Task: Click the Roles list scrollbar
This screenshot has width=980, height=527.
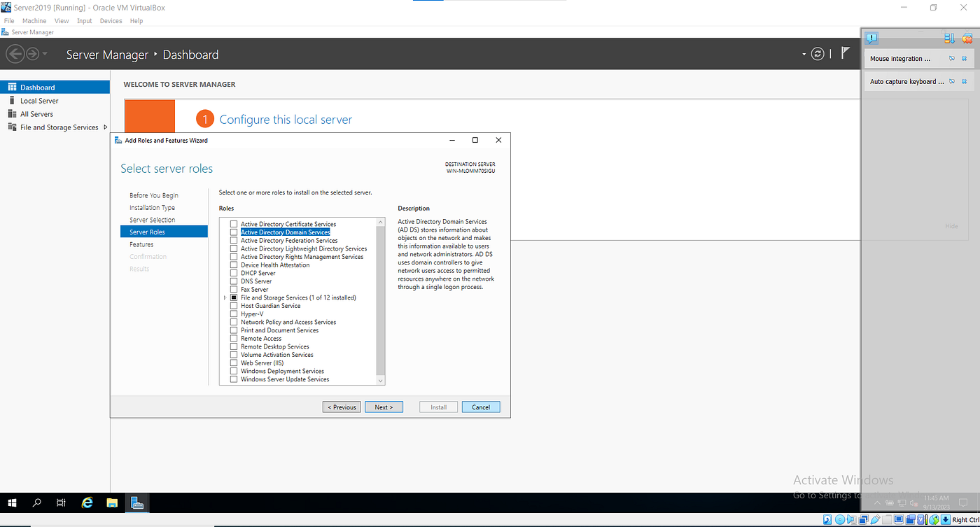Action: 380,301
